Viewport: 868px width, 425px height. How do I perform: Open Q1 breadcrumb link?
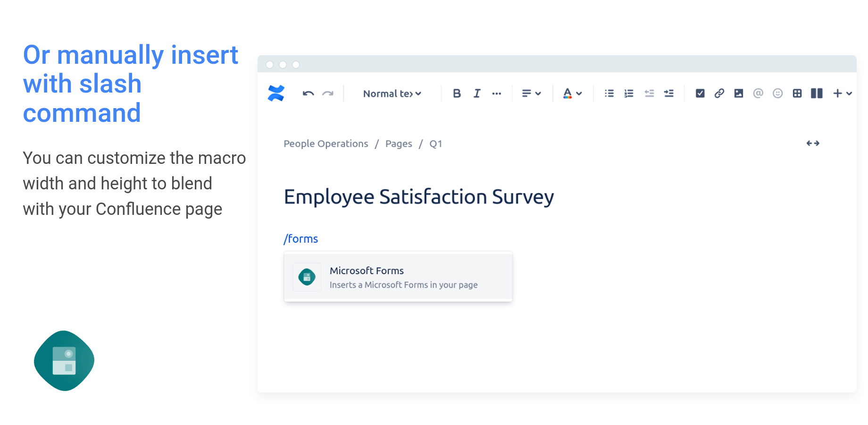pyautogui.click(x=436, y=144)
